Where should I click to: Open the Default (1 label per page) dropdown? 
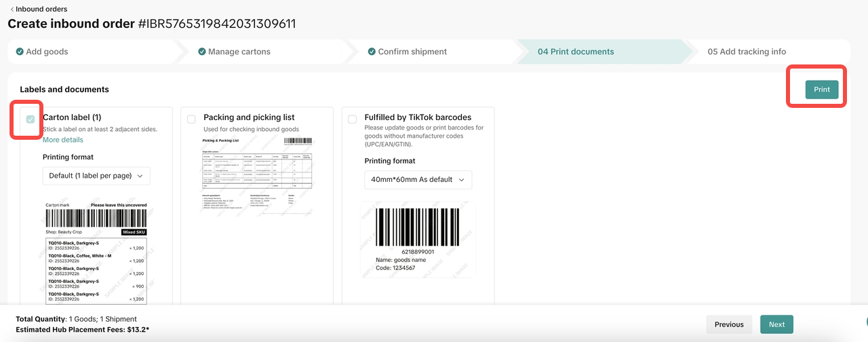[x=96, y=176]
